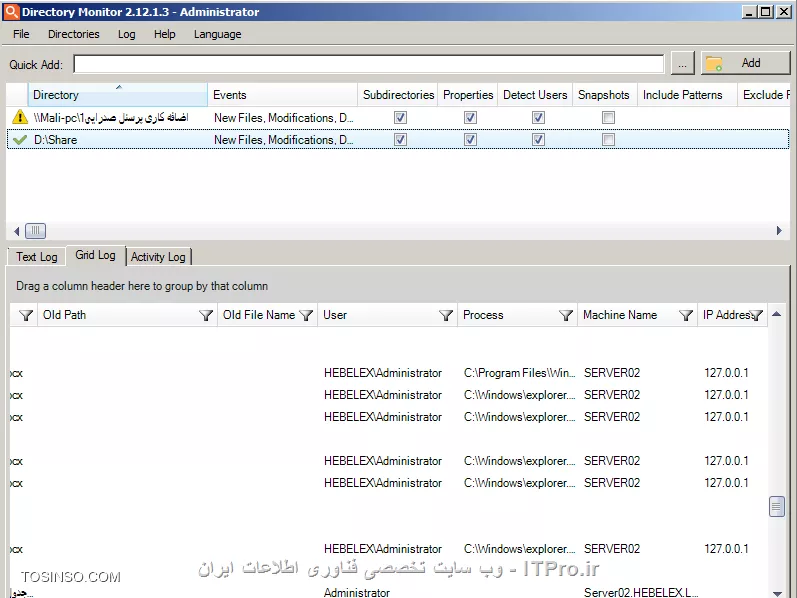Click the up arrow of the grid log scrollbar

(x=777, y=314)
